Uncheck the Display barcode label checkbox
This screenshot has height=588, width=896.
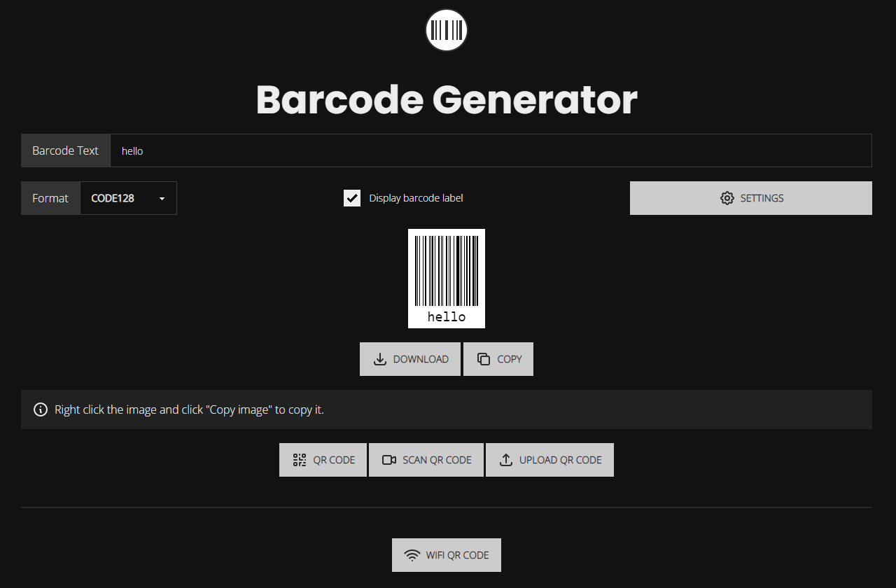coord(352,198)
